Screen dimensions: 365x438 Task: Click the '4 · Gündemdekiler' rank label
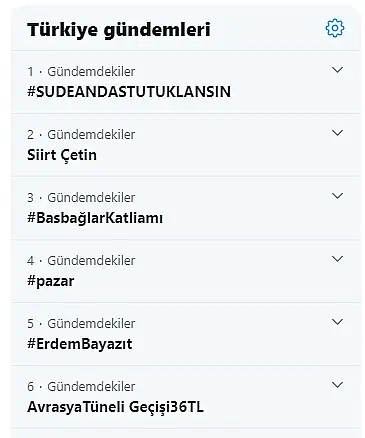point(81,261)
